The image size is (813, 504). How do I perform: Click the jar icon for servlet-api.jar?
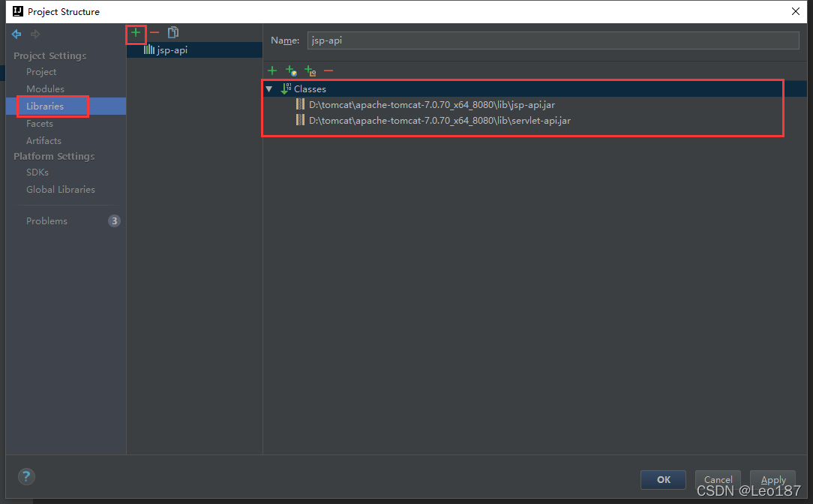click(x=300, y=120)
